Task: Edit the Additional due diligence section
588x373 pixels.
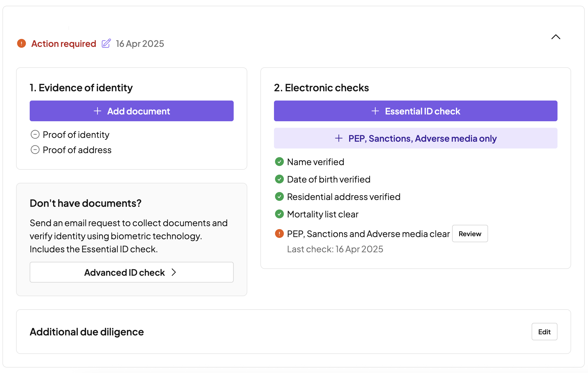Action: coord(544,332)
